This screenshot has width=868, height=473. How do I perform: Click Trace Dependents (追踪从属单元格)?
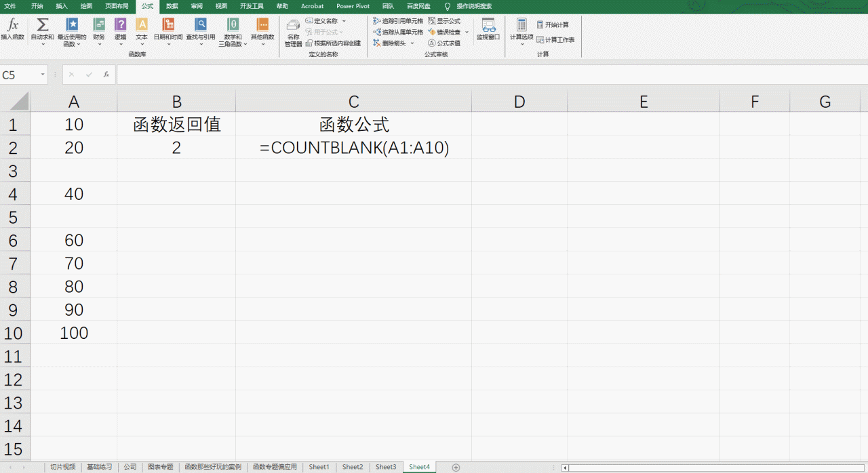pos(398,32)
